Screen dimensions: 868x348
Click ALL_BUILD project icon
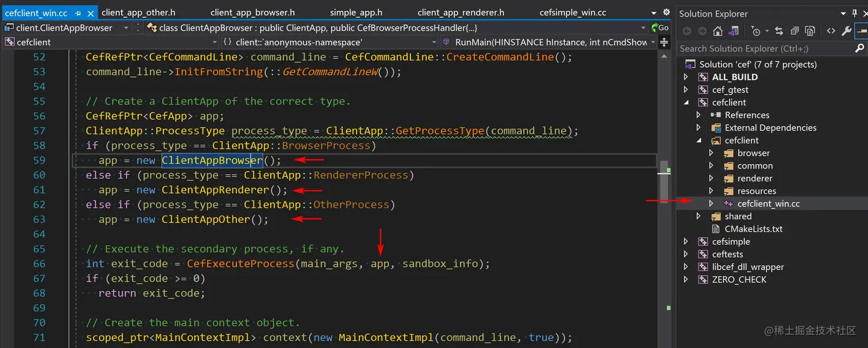(x=703, y=77)
